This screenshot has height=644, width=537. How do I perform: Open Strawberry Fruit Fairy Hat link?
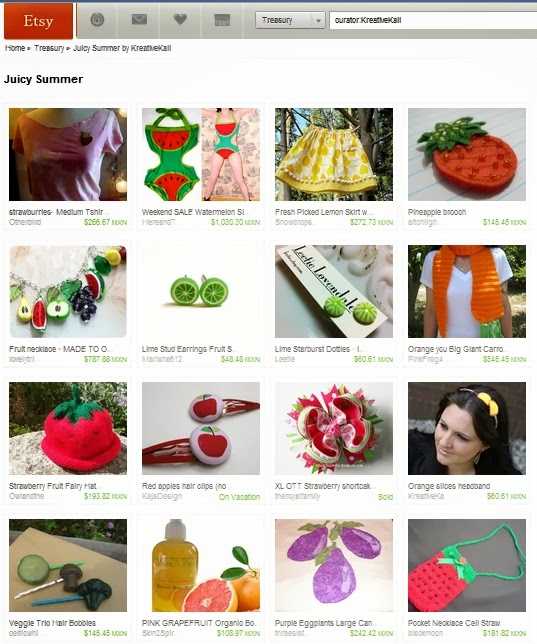tap(53, 486)
